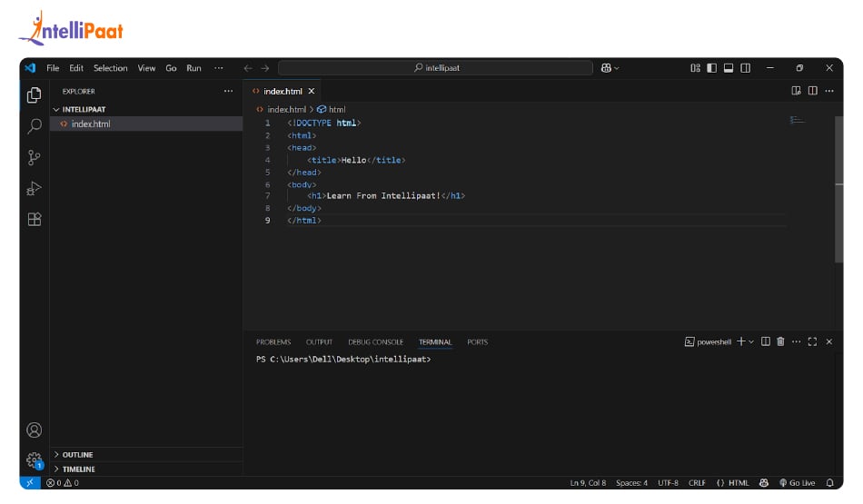Open the Manage gear icon
Viewport: 863px width, 504px height.
[35, 460]
